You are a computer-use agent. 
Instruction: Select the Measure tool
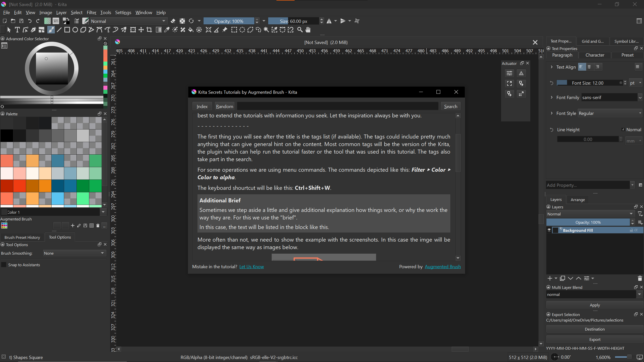click(216, 30)
